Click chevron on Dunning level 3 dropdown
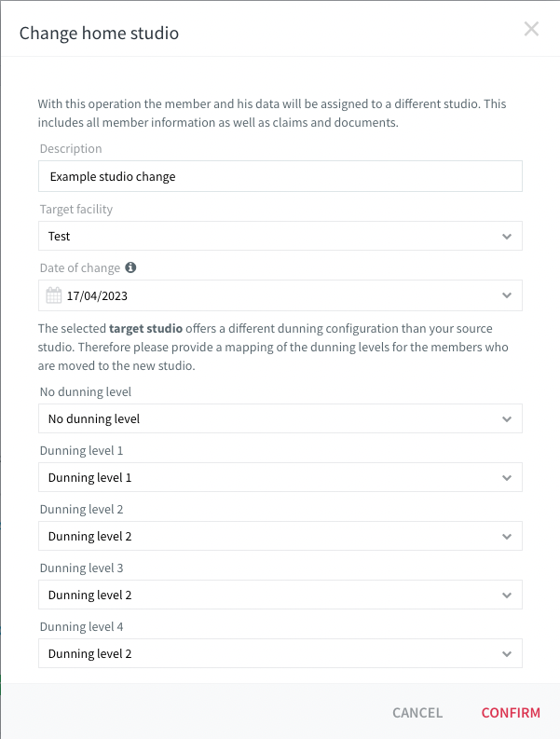 point(507,595)
